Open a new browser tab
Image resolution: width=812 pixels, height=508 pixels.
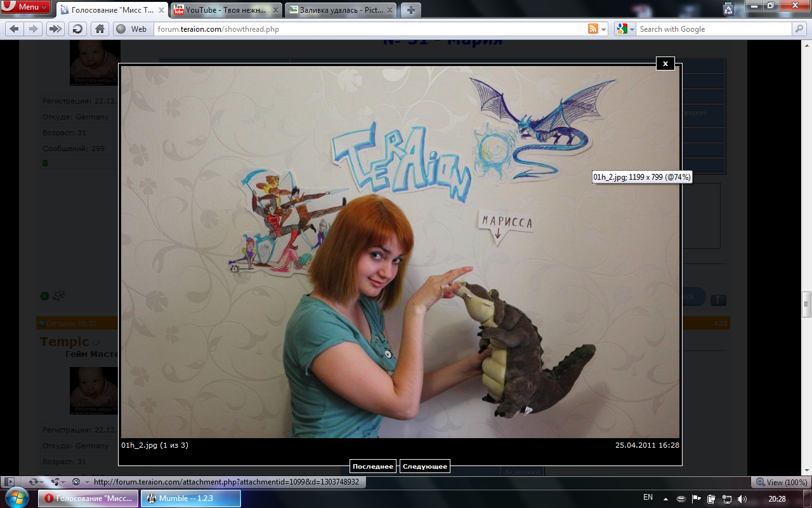411,10
